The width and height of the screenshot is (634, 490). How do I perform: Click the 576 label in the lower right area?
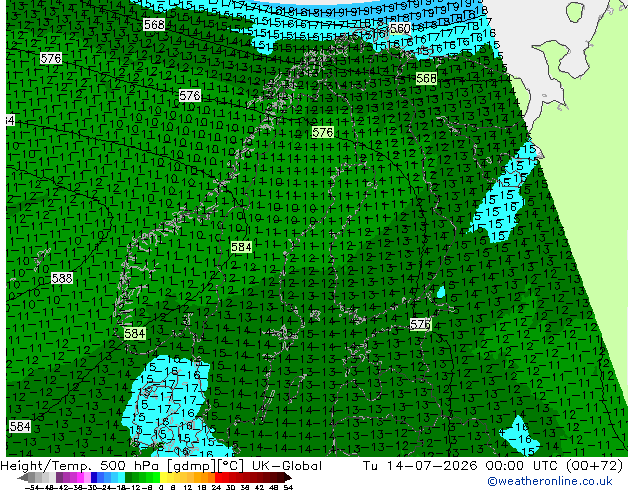pos(421,324)
